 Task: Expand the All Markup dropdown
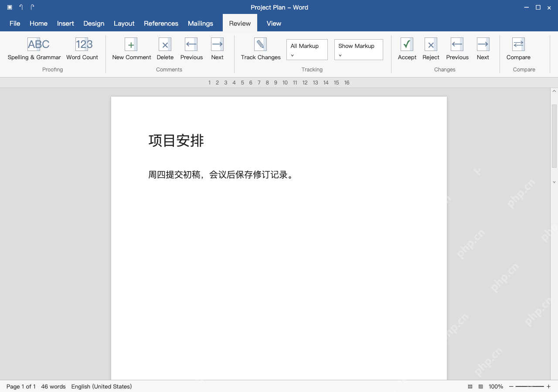[x=307, y=50]
